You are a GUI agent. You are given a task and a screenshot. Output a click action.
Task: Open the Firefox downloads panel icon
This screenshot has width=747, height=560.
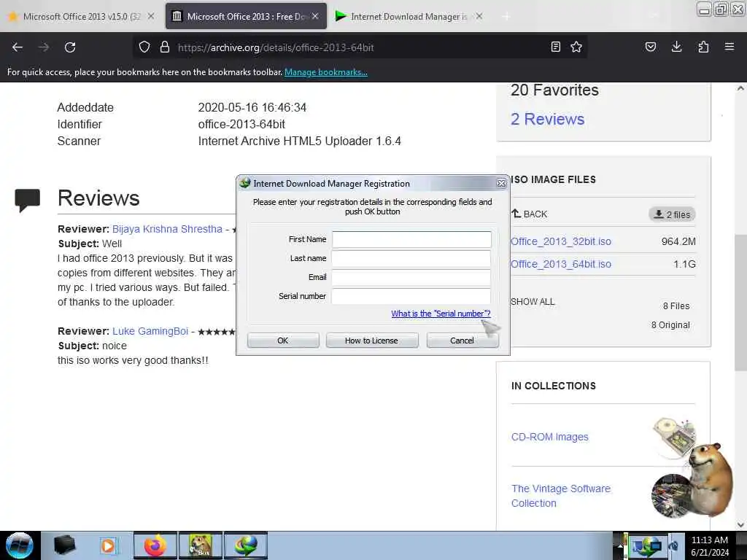[x=676, y=47]
